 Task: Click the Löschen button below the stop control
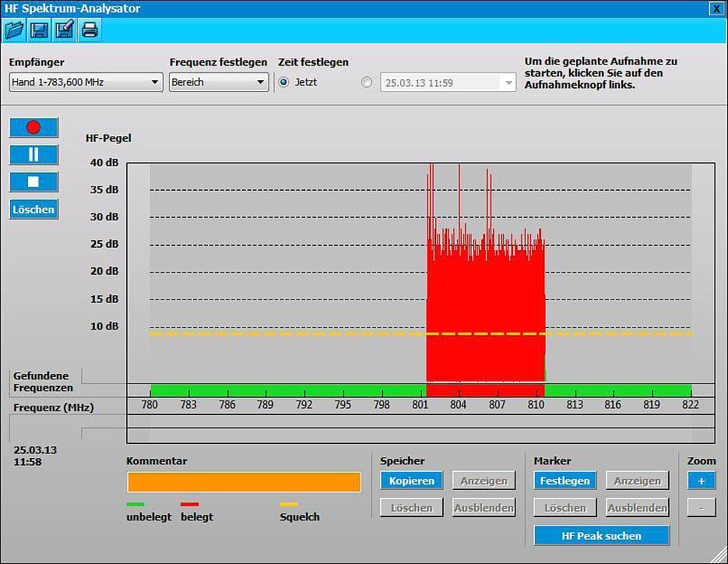(x=33, y=210)
